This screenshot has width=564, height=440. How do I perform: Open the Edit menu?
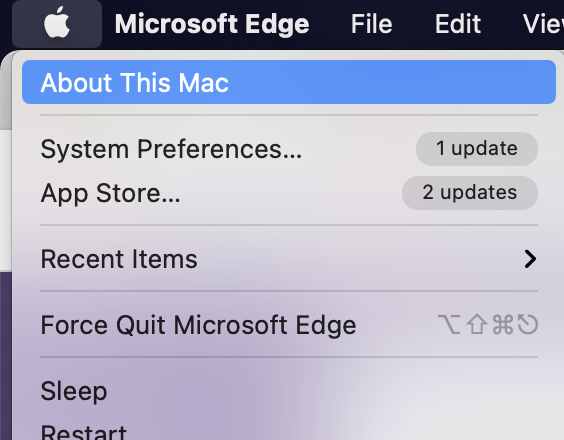[x=458, y=24]
